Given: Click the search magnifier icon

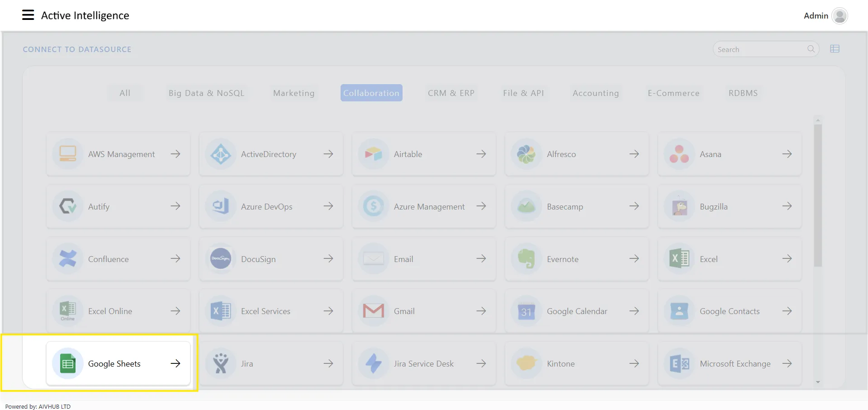Looking at the screenshot, I should tap(811, 49).
